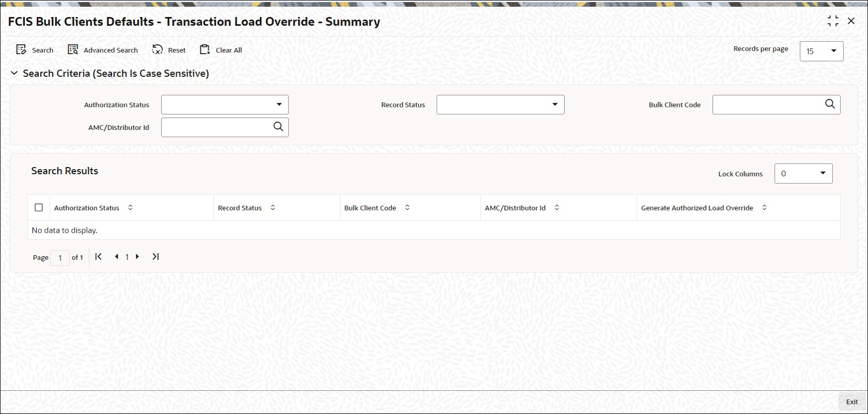Viewport: 868px width, 414px height.
Task: Click the Clear All label text
Action: [229, 50]
